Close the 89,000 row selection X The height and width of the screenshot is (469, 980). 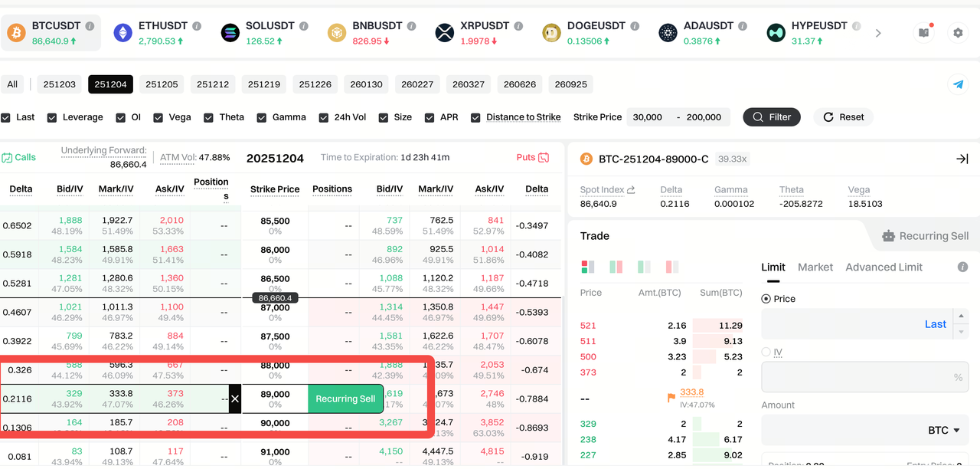tap(235, 399)
